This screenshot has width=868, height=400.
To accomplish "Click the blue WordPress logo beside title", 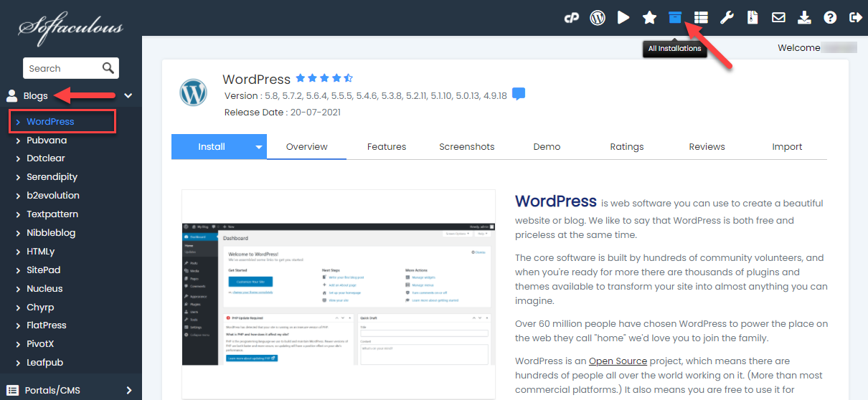I will point(193,93).
